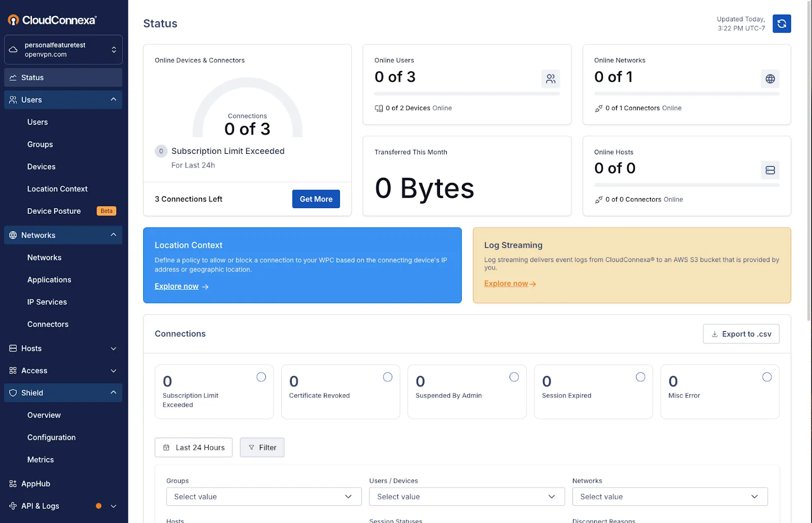This screenshot has height=523, width=812.
Task: Click the Online Users people icon
Action: [551, 79]
